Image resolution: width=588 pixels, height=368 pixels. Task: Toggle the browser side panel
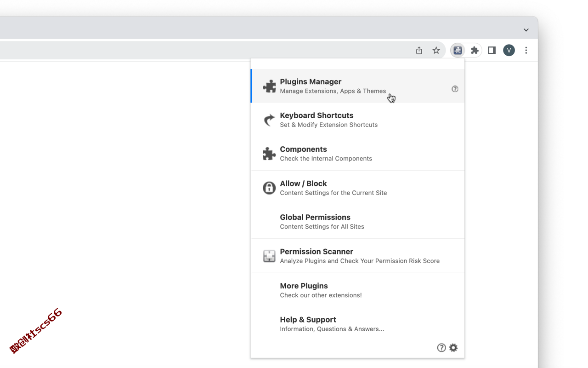(x=492, y=50)
